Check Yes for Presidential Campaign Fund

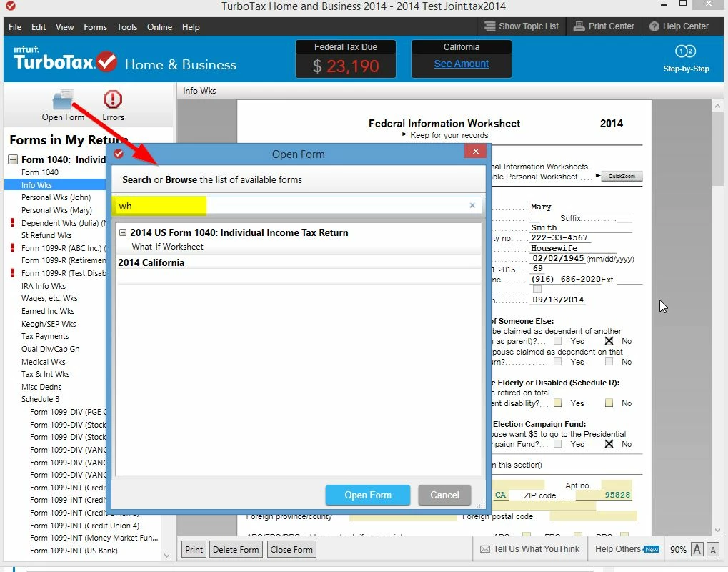pos(557,444)
